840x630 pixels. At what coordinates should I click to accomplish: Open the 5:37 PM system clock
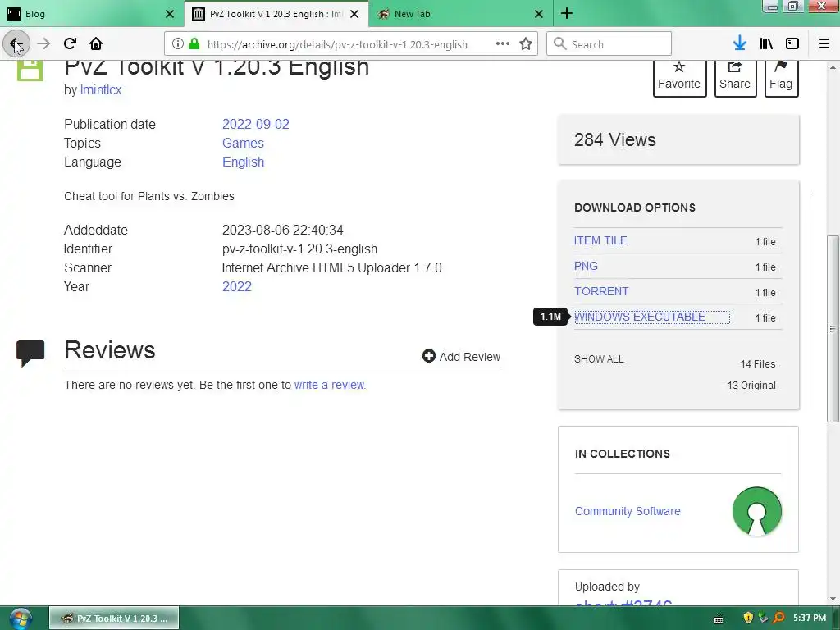810,618
